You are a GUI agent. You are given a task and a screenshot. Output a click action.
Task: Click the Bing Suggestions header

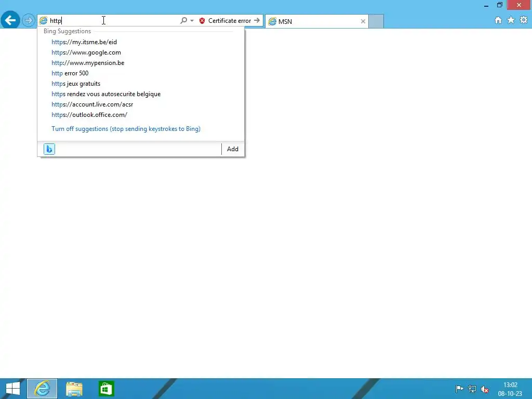[67, 31]
